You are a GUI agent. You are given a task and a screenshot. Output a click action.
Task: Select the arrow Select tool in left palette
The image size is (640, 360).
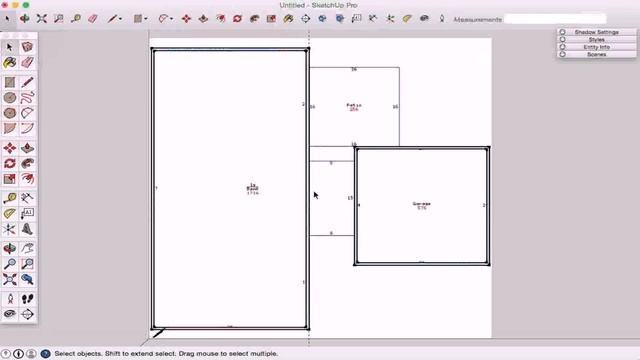point(9,47)
